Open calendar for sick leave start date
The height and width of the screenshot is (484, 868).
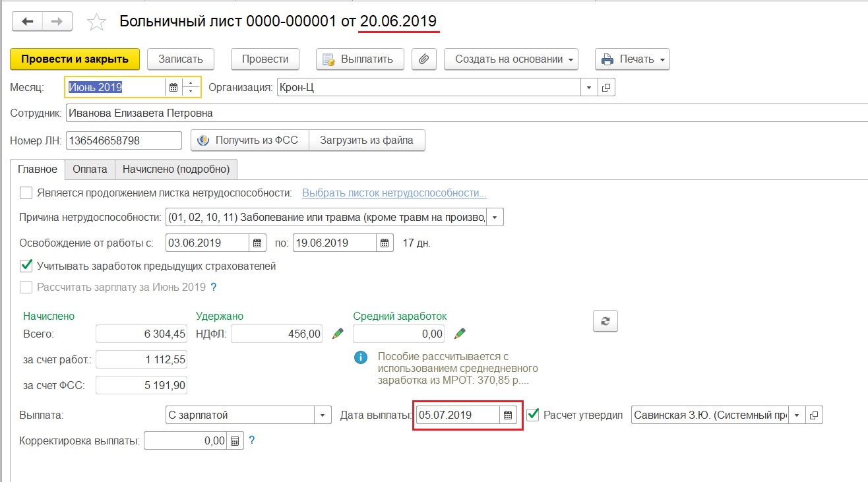(x=257, y=243)
